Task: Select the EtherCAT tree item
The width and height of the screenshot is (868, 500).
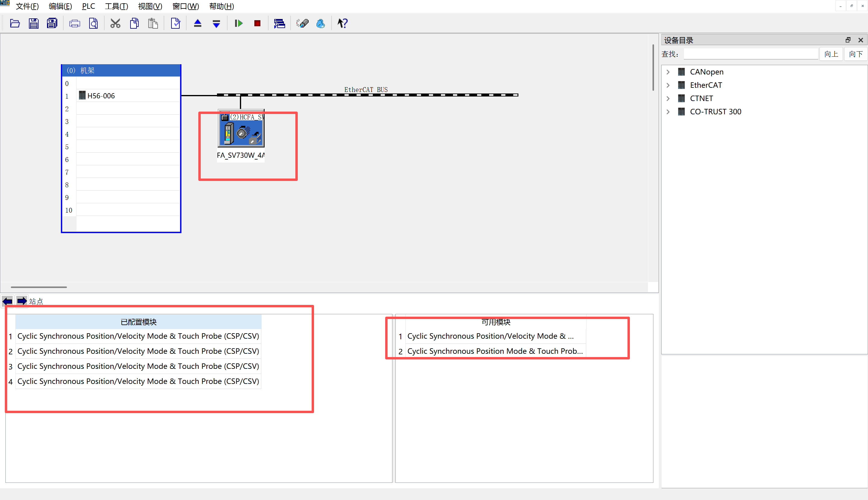Action: (706, 85)
